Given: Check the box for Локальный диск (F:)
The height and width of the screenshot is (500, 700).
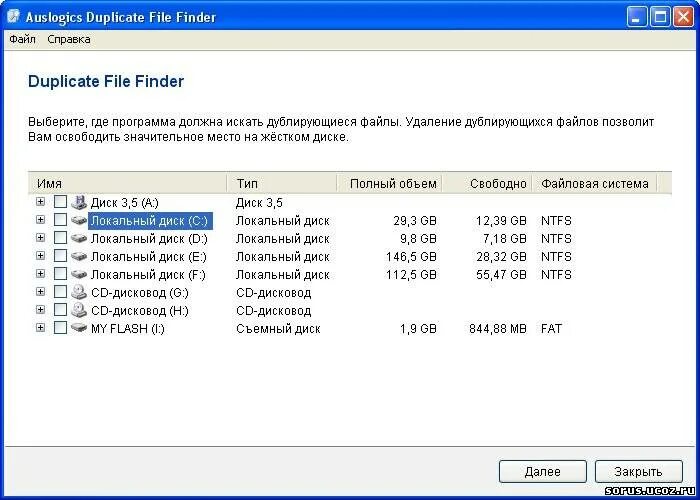Looking at the screenshot, I should tap(60, 274).
